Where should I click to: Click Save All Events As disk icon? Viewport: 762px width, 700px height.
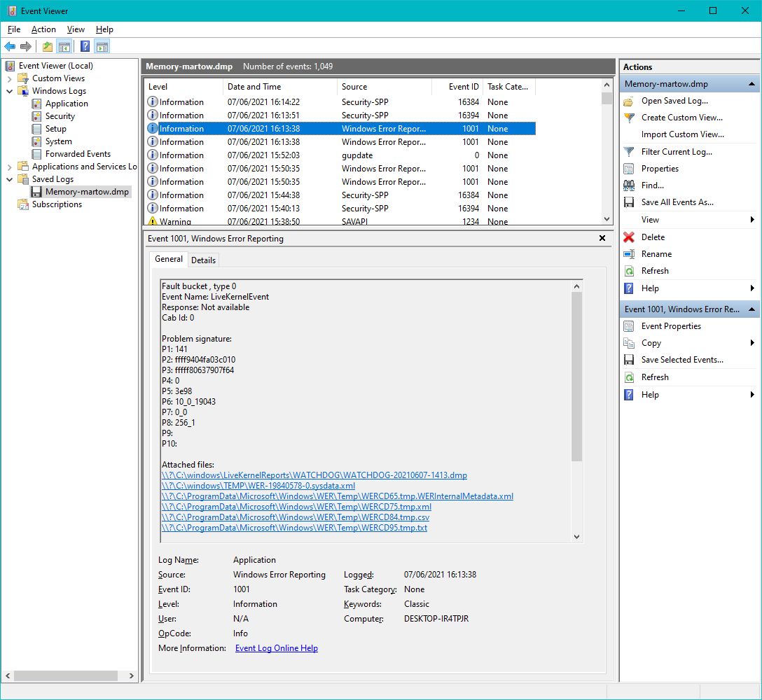pyautogui.click(x=629, y=202)
